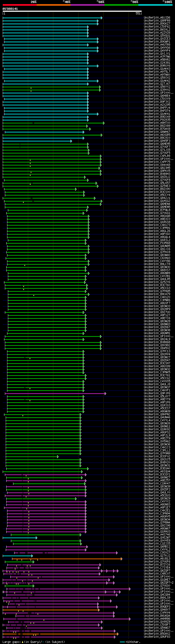Click purple alignment arrow for Q9PJP6
Viewport: 175px width, 644px height.
coord(56,393)
